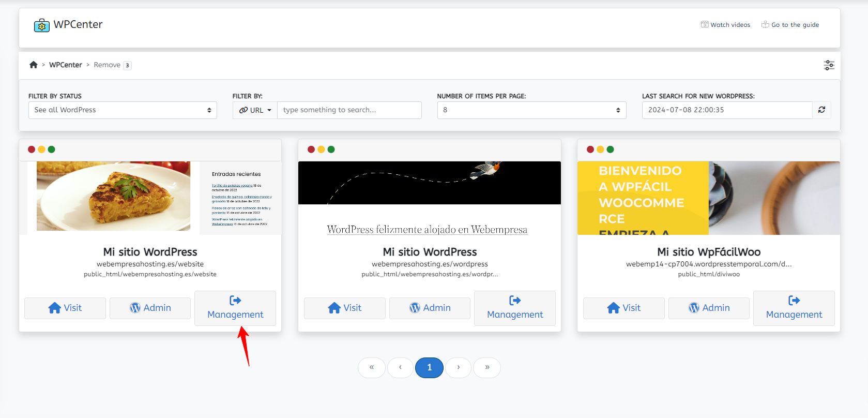Open the settings sliders icon
The height and width of the screenshot is (418, 868).
(829, 65)
